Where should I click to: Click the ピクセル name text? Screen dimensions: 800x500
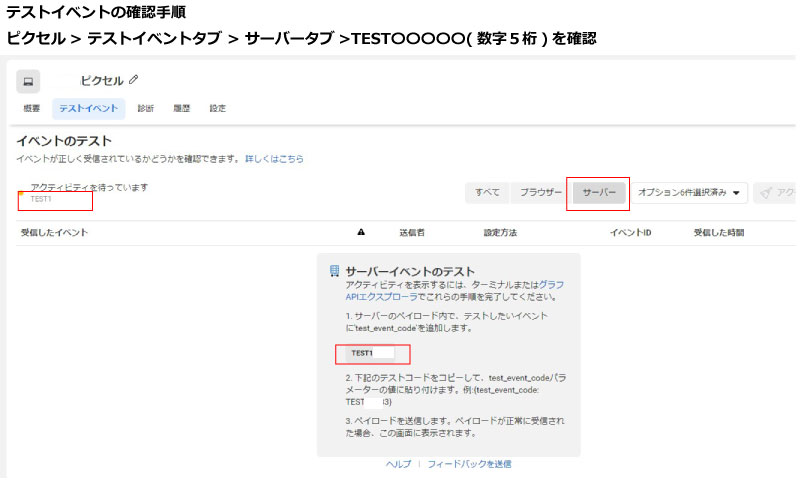click(x=102, y=81)
